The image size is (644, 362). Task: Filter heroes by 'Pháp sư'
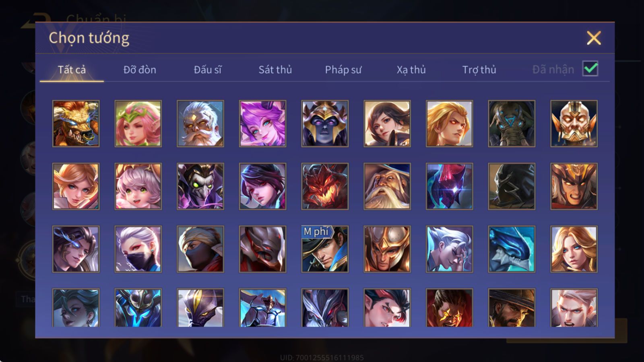coord(343,70)
